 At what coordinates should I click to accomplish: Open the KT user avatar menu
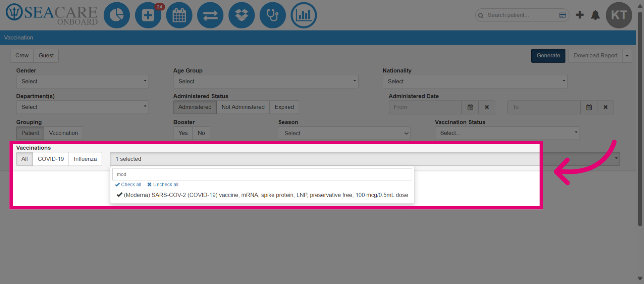point(619,15)
